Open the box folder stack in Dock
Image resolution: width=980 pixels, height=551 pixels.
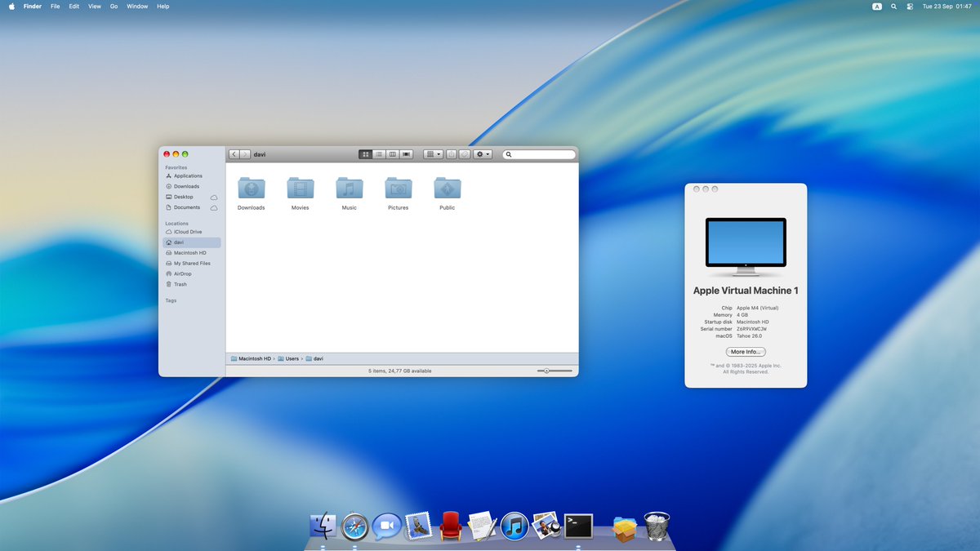[x=625, y=527]
